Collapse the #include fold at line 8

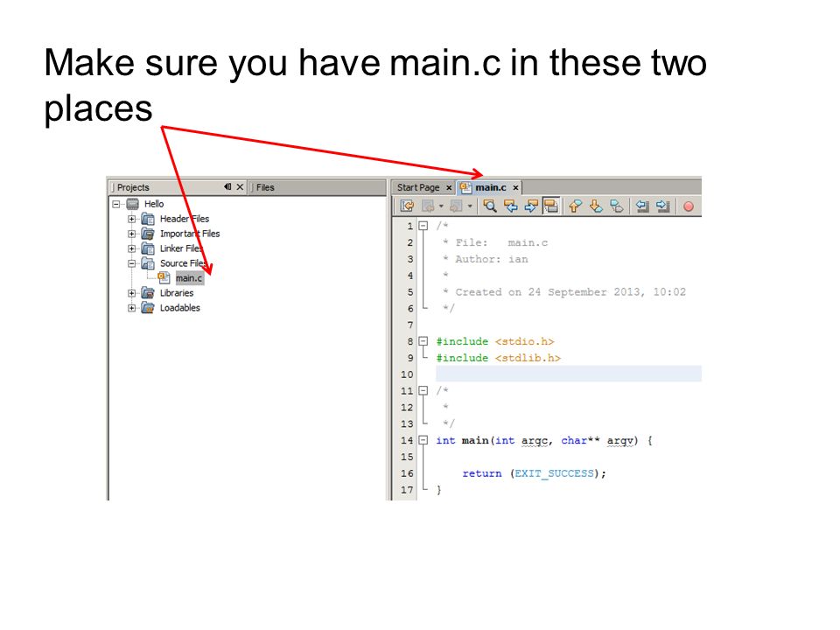point(423,341)
